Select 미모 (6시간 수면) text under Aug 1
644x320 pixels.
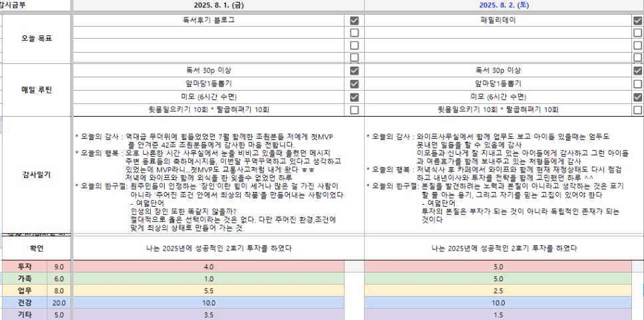[x=209, y=97]
